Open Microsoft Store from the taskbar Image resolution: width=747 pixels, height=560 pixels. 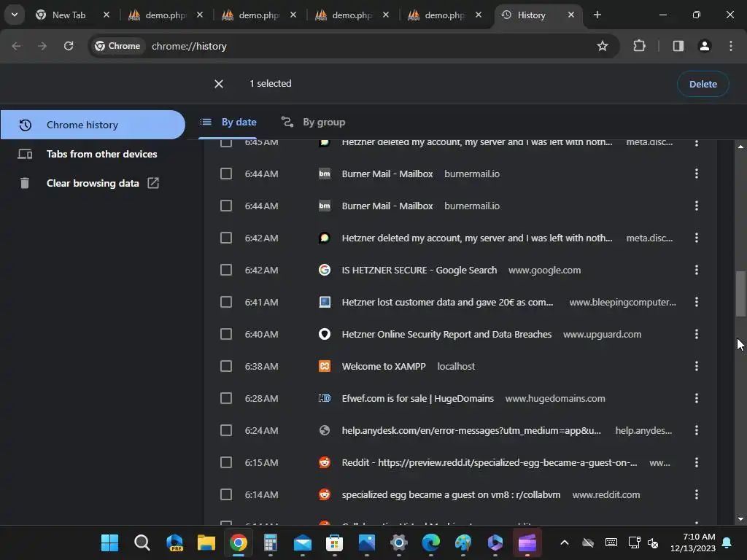click(334, 542)
